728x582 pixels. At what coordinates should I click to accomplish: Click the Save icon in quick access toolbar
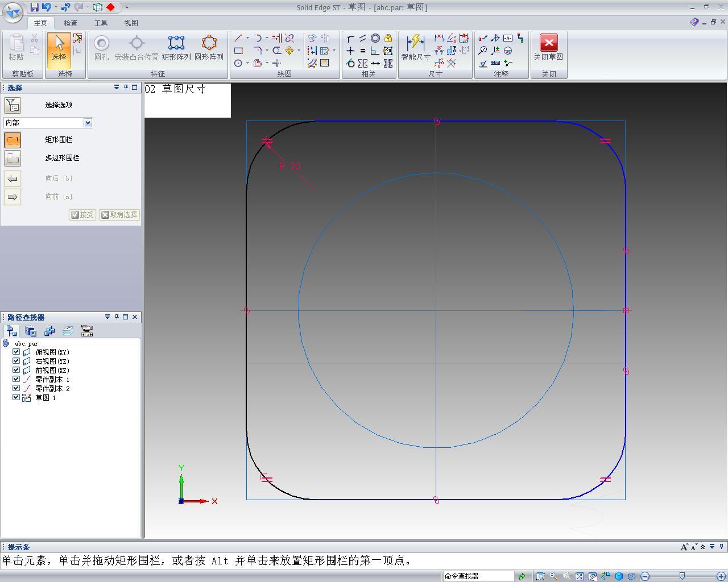pos(34,7)
